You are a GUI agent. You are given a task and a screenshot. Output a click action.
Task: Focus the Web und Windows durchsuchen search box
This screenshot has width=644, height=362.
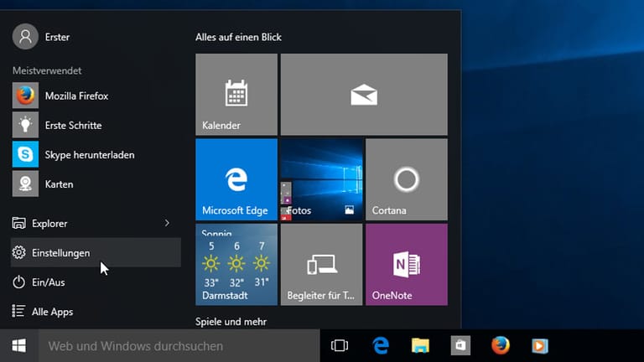coord(179,345)
